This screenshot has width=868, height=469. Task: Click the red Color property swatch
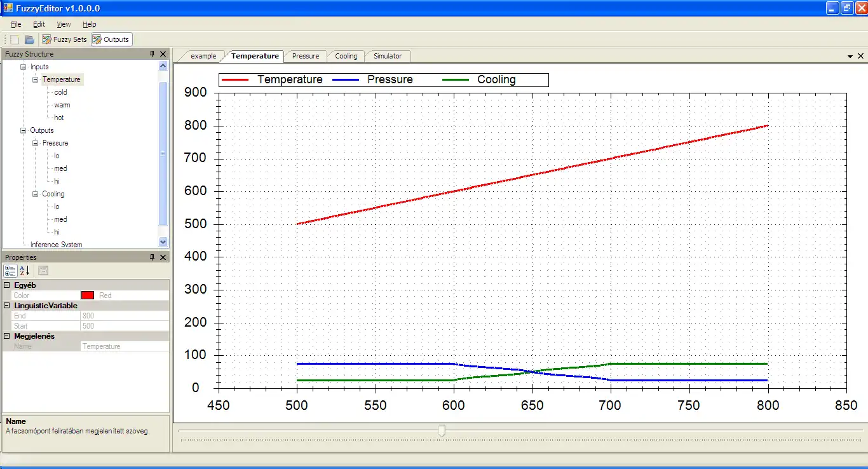(88, 296)
